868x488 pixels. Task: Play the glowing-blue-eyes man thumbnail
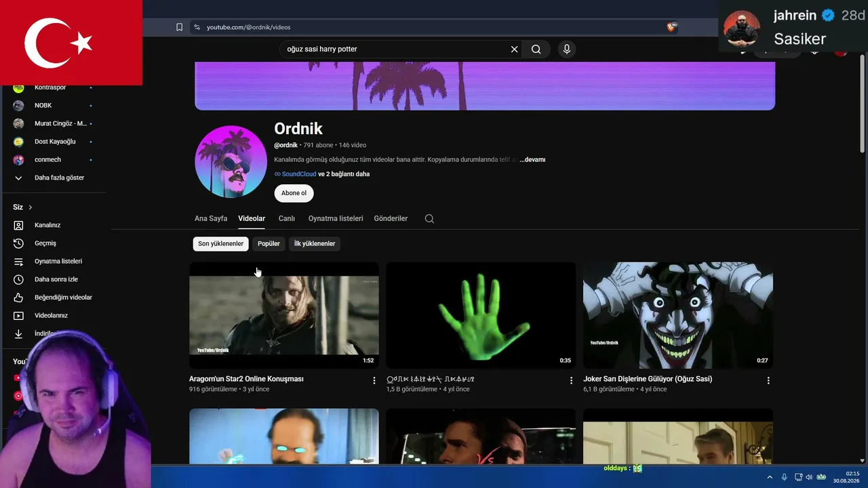284,436
